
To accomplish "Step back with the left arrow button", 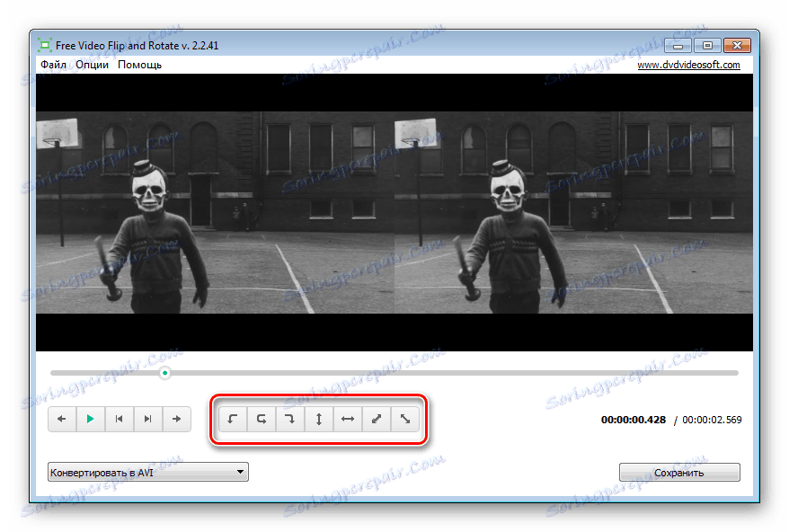I will pos(62,419).
